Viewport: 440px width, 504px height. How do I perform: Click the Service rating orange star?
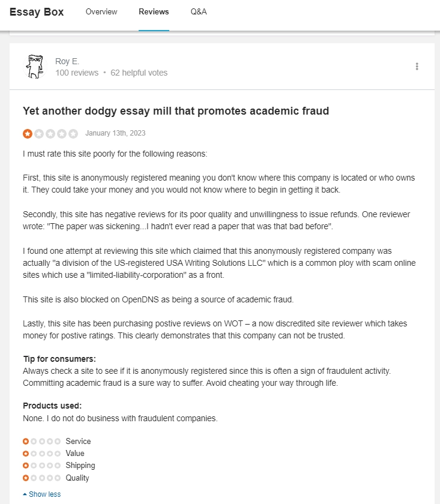[26, 442]
